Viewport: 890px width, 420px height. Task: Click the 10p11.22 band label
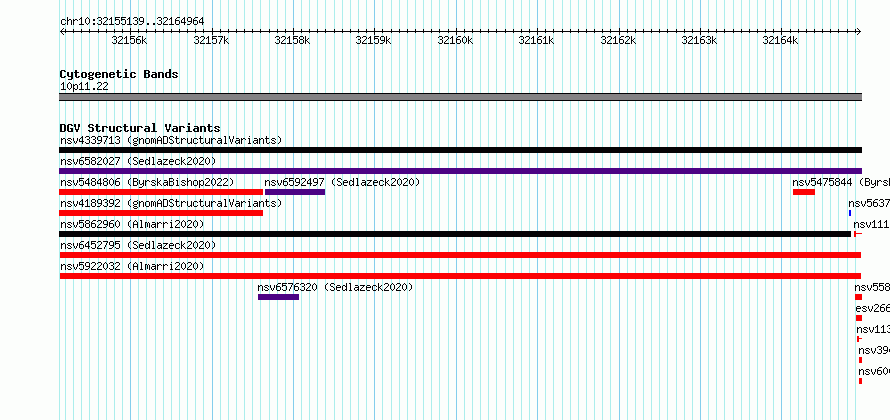(x=84, y=87)
